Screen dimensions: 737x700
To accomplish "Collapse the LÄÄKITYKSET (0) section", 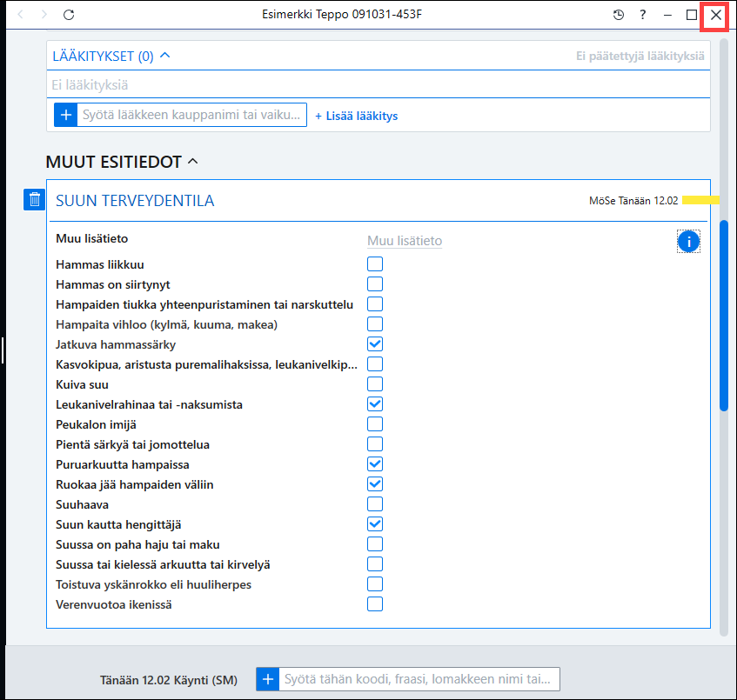I will 165,56.
